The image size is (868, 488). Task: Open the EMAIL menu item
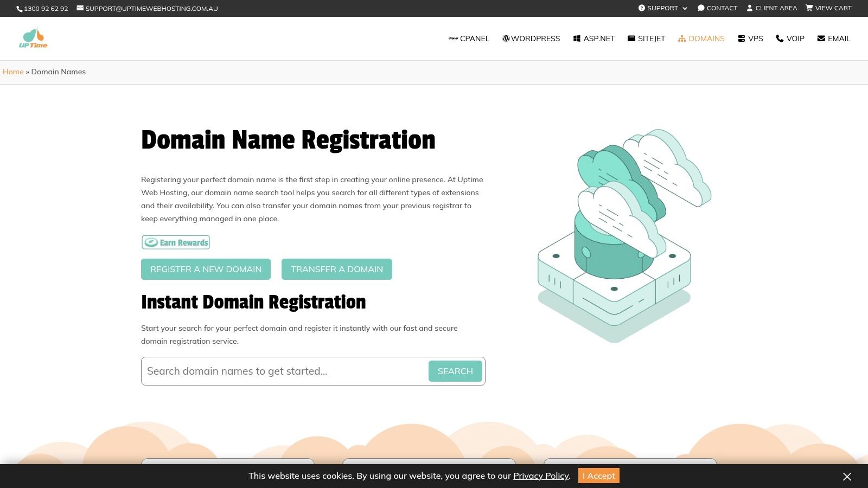pyautogui.click(x=834, y=38)
